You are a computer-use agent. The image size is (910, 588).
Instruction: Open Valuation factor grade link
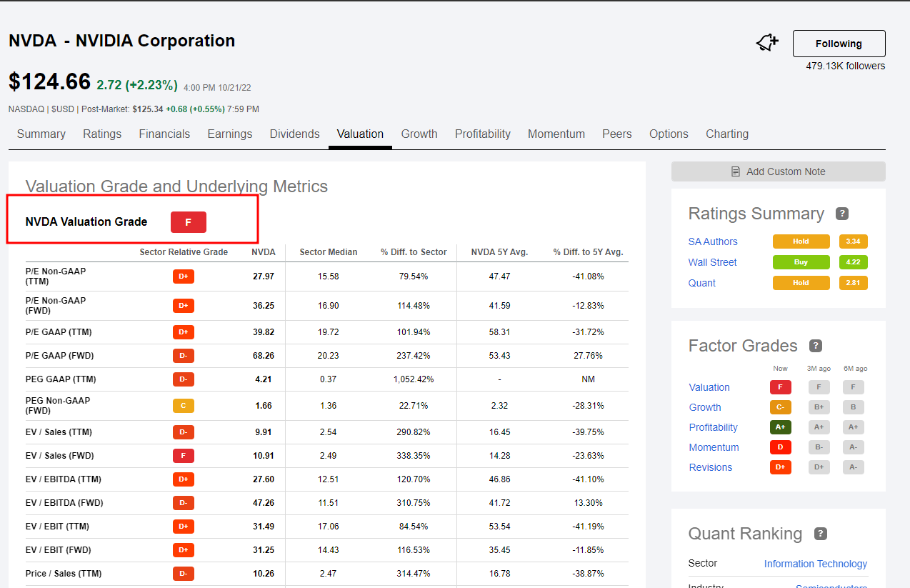point(709,387)
